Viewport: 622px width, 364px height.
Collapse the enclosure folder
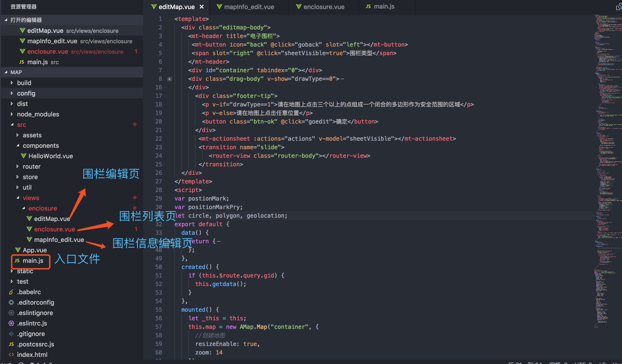point(23,208)
